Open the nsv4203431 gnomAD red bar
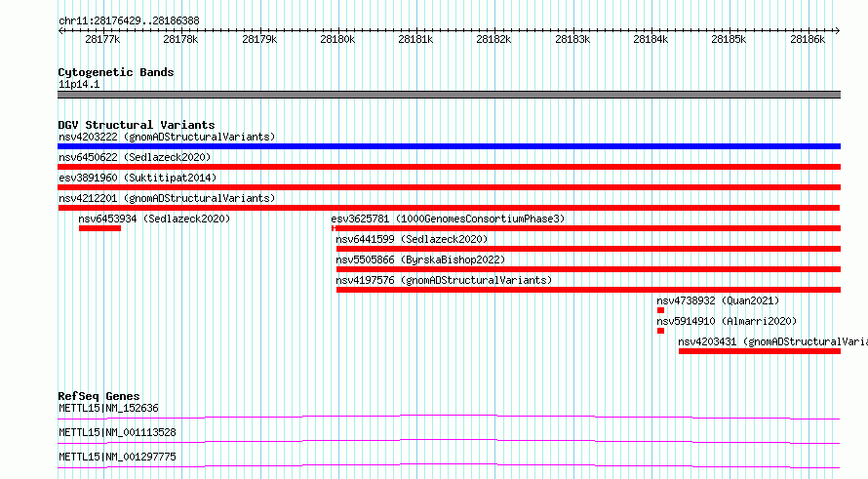 point(760,351)
